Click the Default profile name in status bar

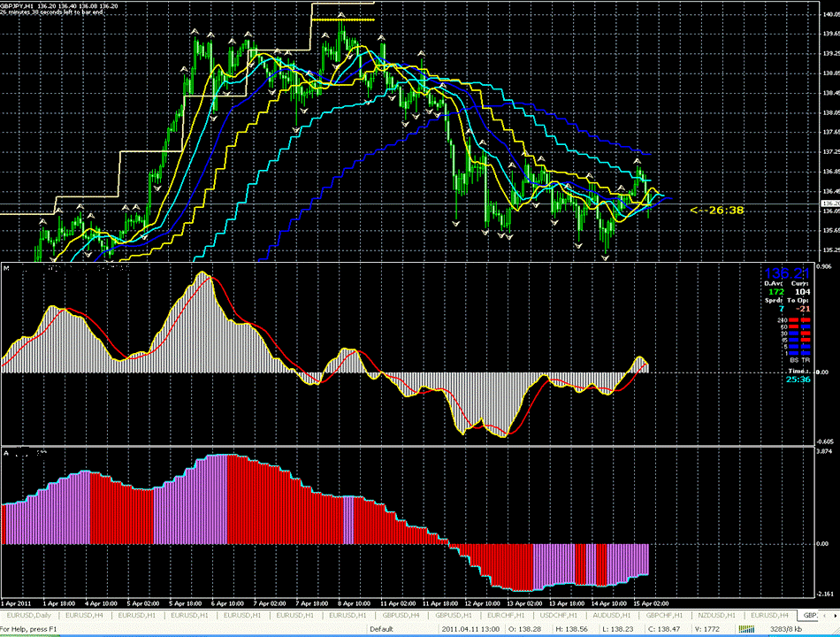pyautogui.click(x=381, y=629)
